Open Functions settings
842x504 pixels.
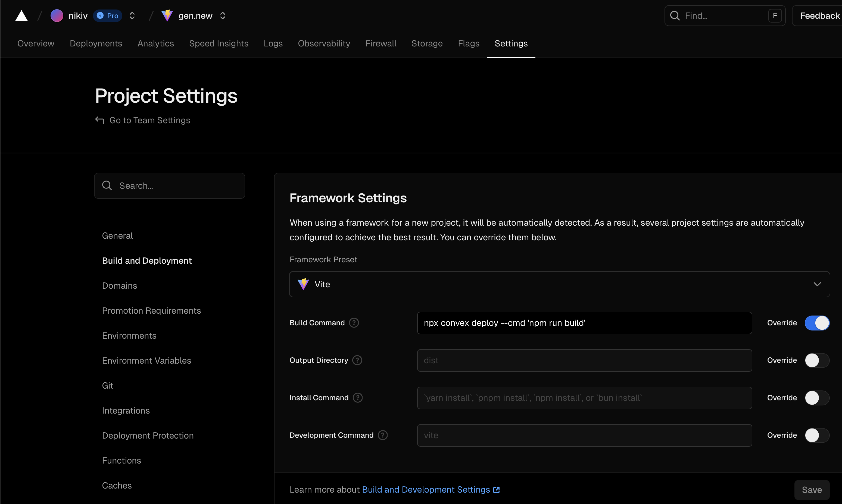click(121, 461)
